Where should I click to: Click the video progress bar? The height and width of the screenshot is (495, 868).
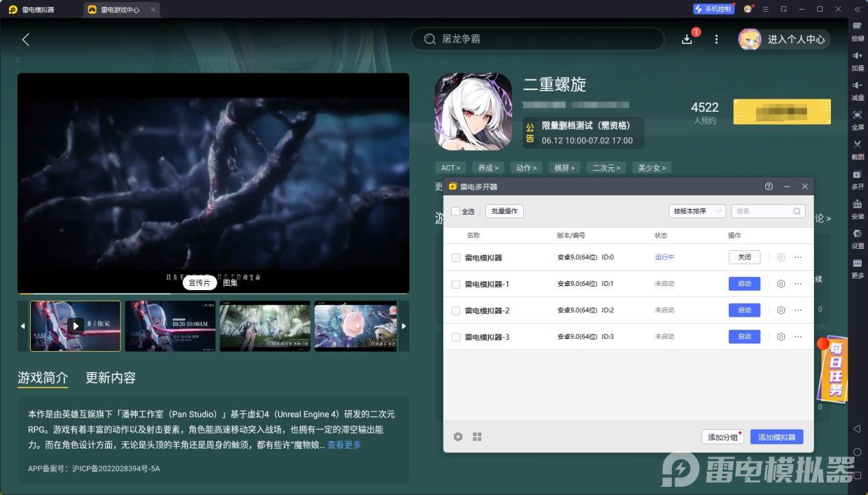[x=213, y=293]
